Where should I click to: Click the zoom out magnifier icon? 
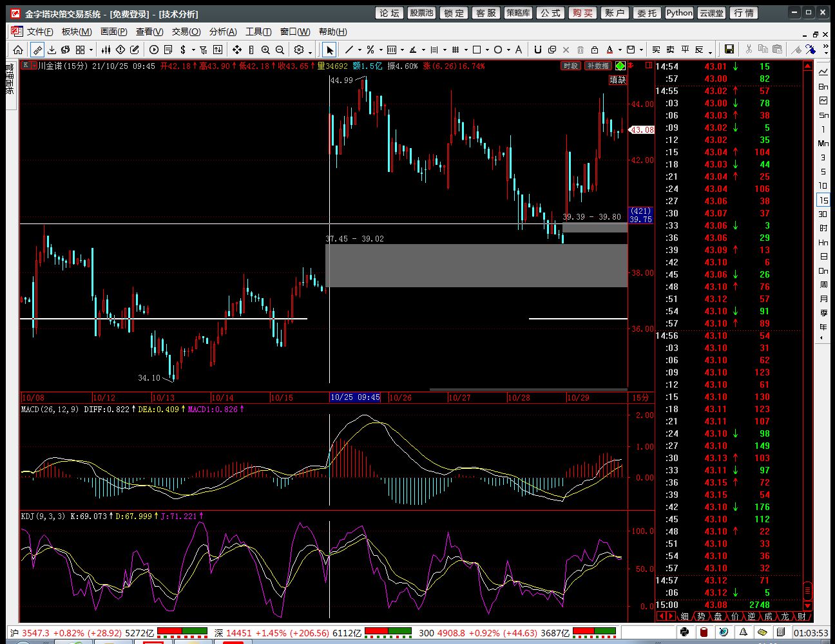coord(280,50)
